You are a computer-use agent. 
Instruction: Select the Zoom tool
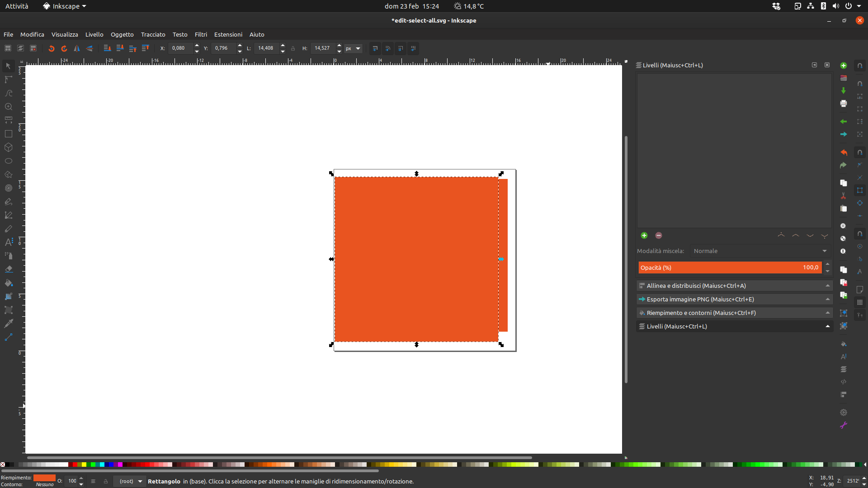(x=8, y=107)
